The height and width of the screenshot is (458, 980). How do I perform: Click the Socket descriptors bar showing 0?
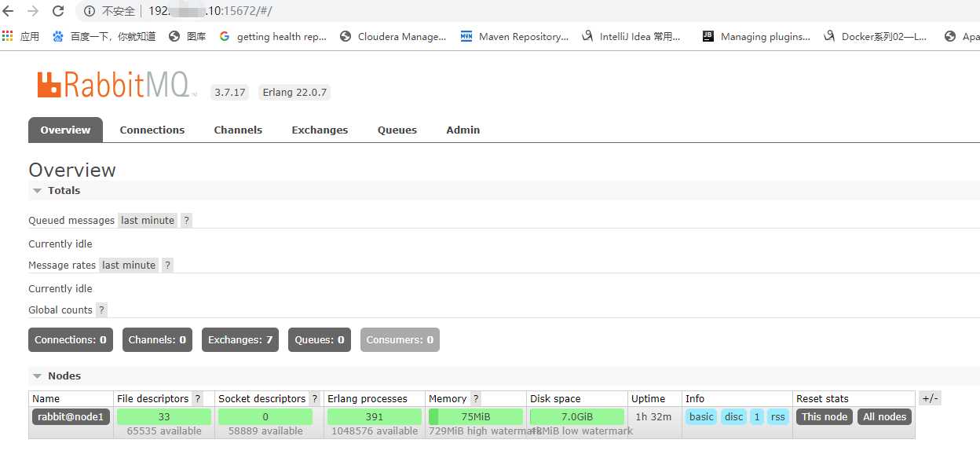(x=265, y=417)
